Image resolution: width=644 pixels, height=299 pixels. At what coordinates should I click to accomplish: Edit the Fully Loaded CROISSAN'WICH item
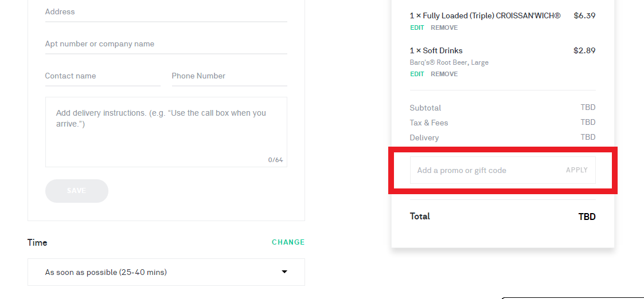pyautogui.click(x=417, y=28)
